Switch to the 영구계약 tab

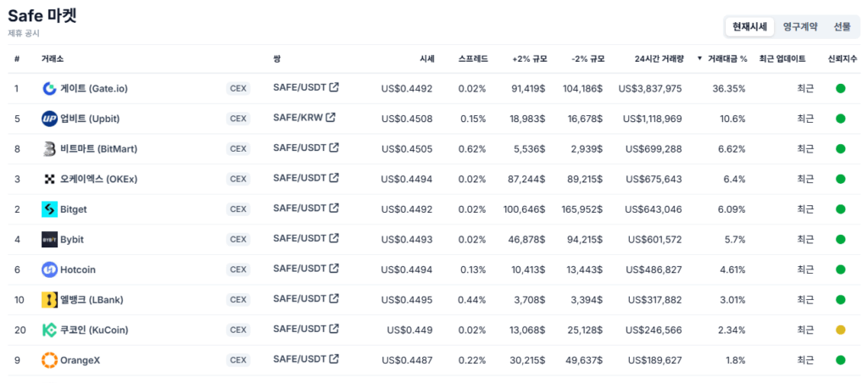(800, 26)
